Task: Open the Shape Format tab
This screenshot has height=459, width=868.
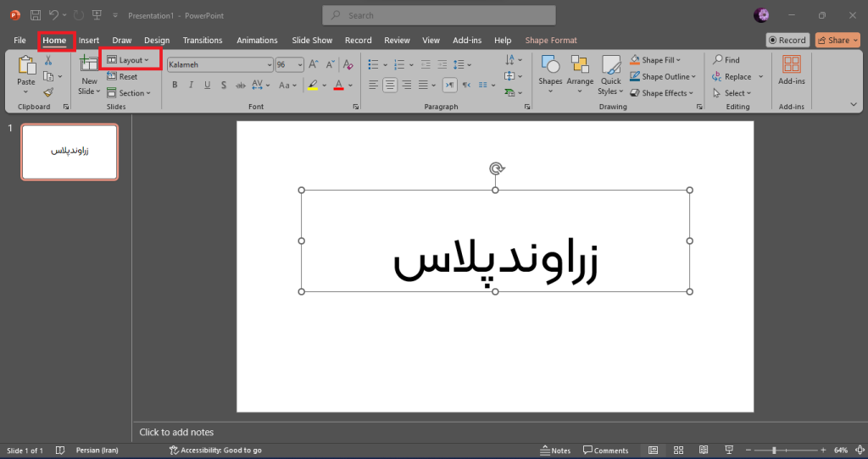Action: [x=551, y=41]
